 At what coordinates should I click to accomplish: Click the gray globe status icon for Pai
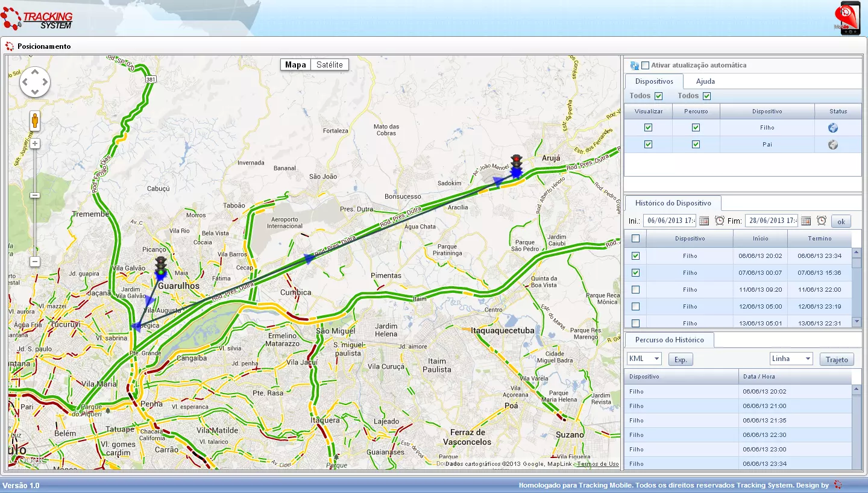tap(833, 145)
